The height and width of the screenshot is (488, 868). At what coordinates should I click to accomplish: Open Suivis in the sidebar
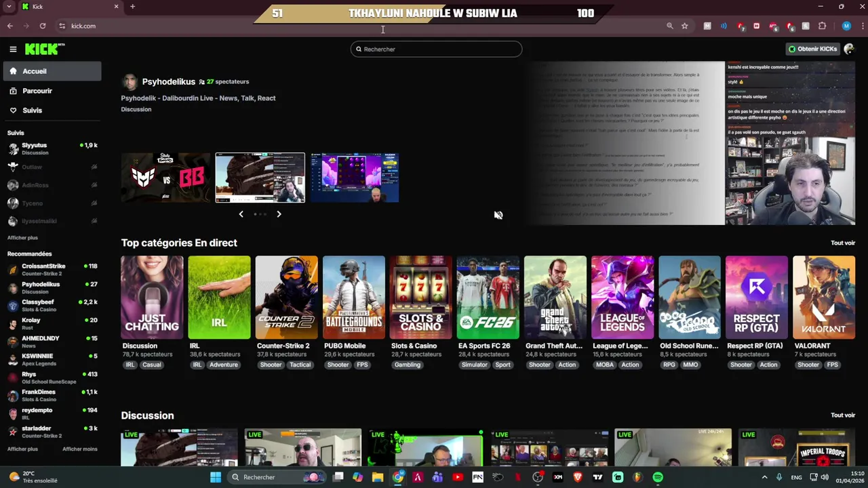pyautogui.click(x=52, y=110)
